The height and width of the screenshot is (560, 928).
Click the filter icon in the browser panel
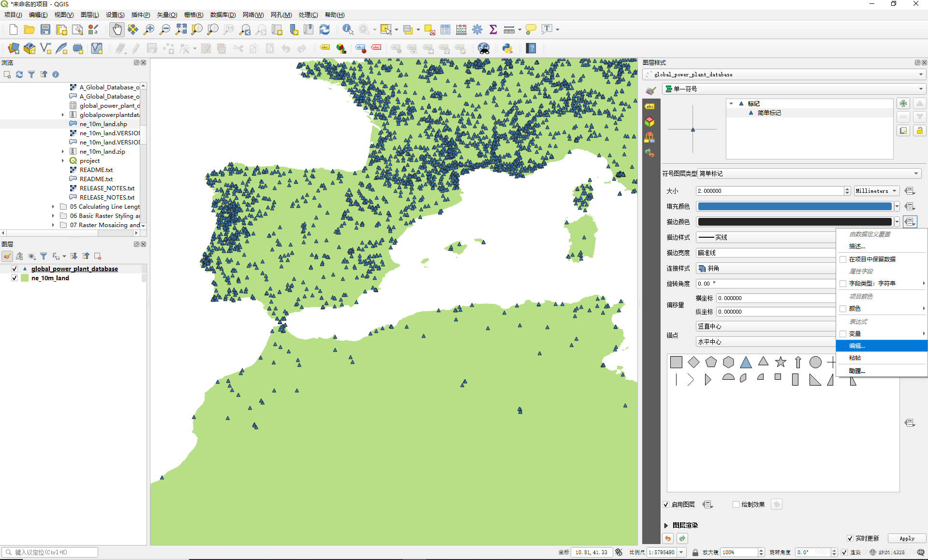31,74
